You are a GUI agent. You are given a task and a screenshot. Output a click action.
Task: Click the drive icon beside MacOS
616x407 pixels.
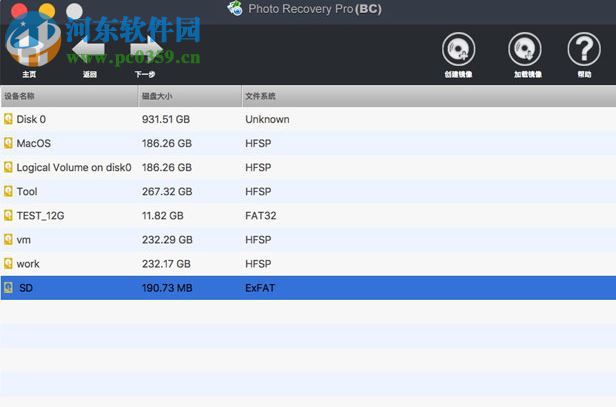[x=8, y=143]
